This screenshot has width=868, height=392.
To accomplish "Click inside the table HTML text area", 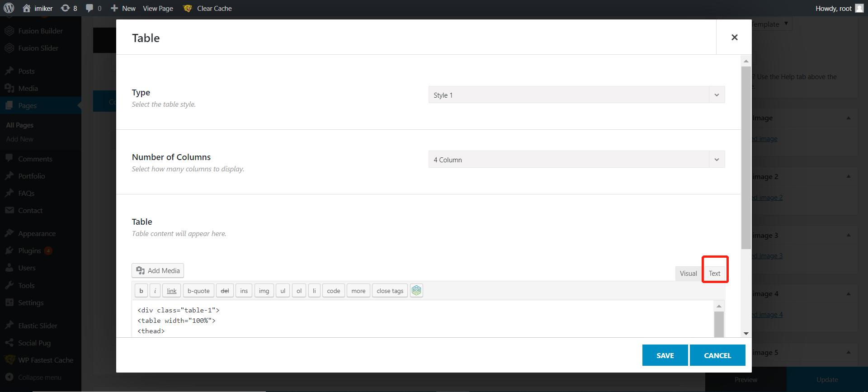I will pos(423,319).
